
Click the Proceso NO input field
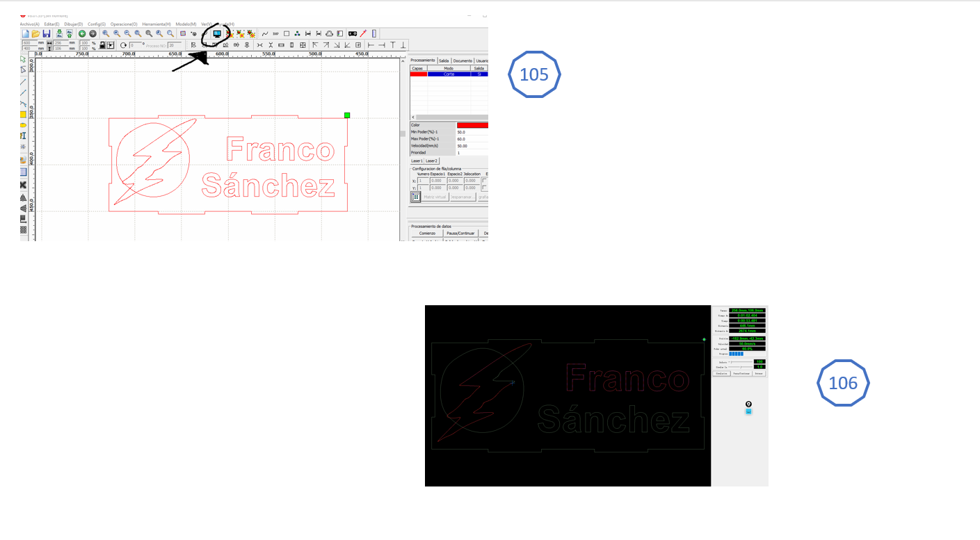click(x=175, y=45)
